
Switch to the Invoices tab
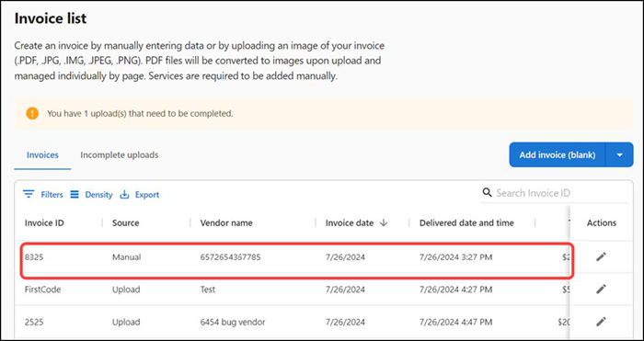(x=42, y=155)
